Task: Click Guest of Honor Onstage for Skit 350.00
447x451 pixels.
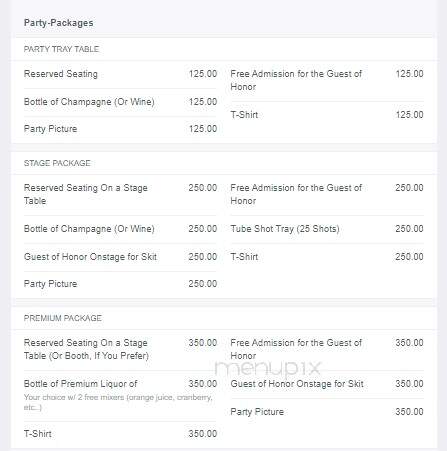Action: pos(327,384)
